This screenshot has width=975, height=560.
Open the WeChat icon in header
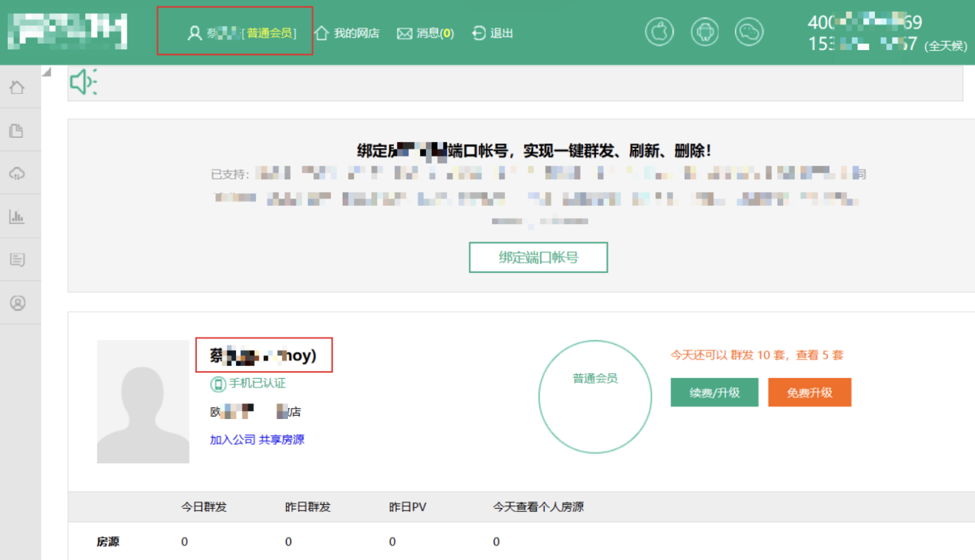click(749, 32)
